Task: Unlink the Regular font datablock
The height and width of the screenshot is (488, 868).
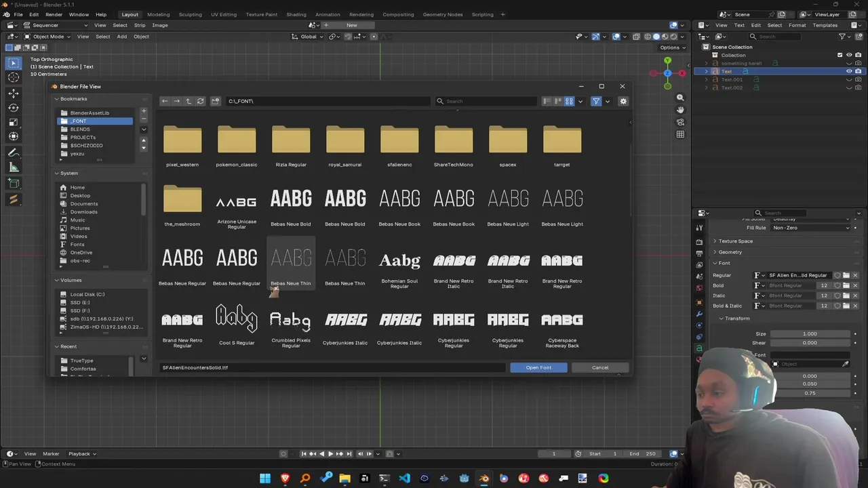Action: (855, 275)
